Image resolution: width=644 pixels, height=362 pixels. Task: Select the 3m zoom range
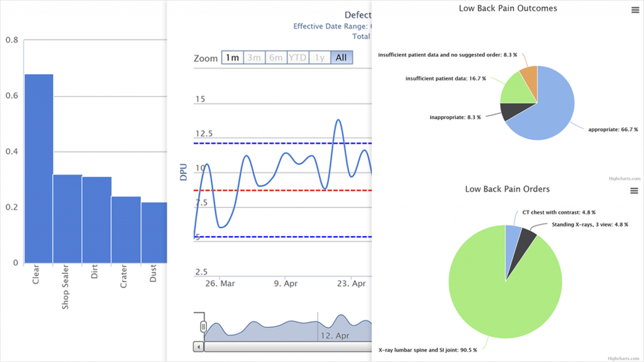point(254,58)
